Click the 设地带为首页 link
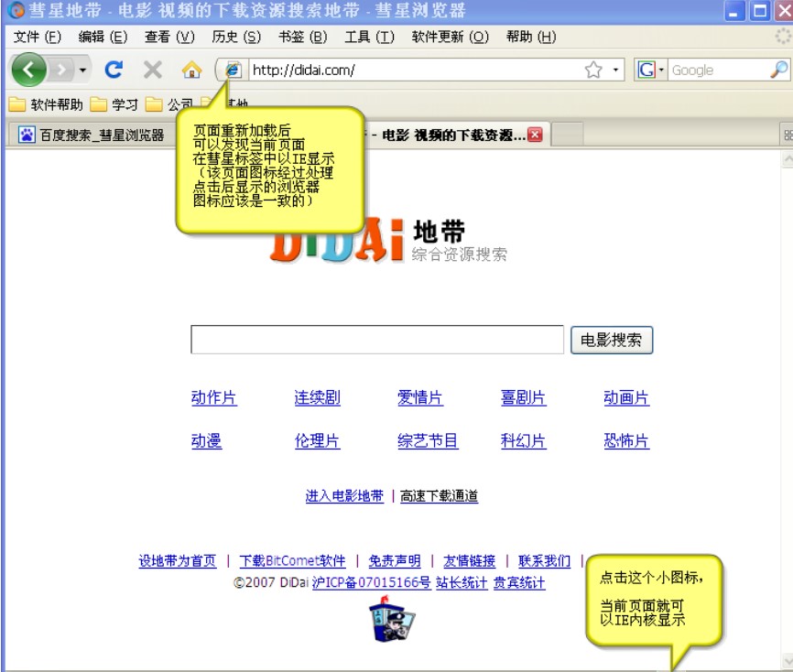 pyautogui.click(x=178, y=560)
